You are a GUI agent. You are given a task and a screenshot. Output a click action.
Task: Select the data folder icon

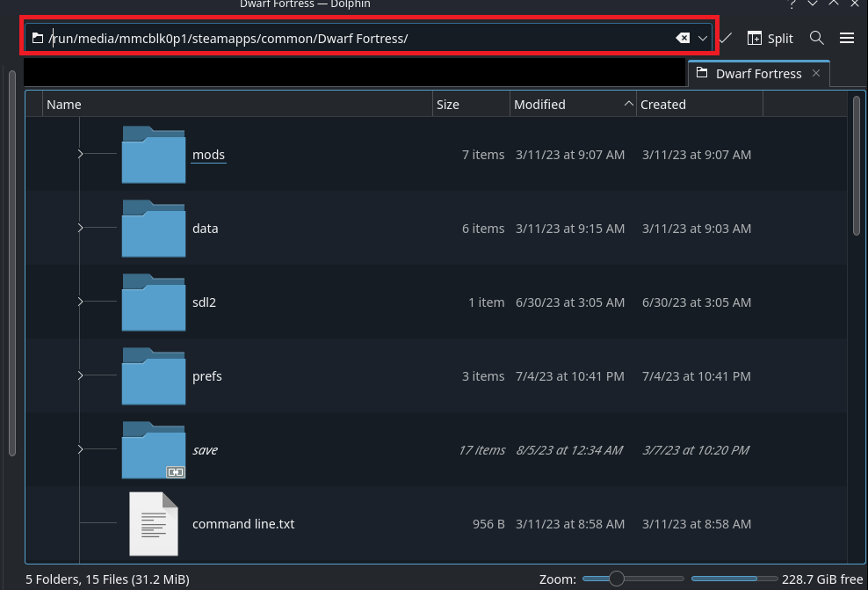pos(154,229)
